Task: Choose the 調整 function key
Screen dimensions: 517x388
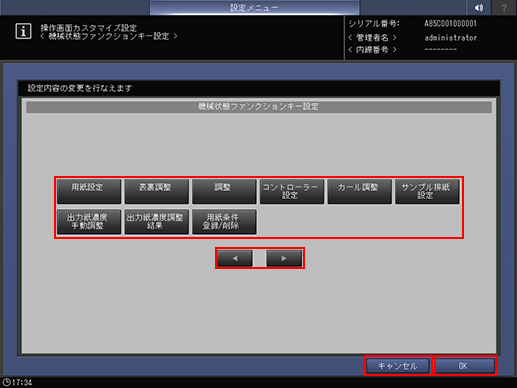Action: pyautogui.click(x=224, y=191)
